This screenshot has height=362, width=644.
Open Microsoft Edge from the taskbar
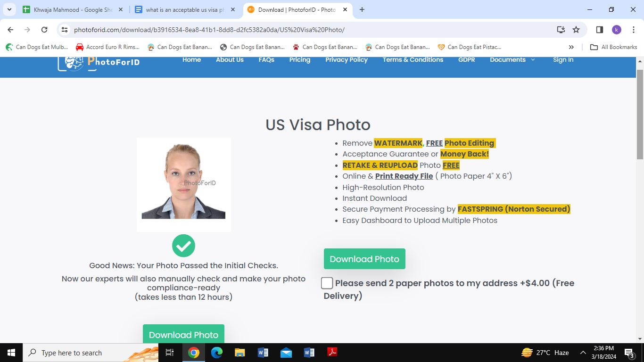coord(217,353)
